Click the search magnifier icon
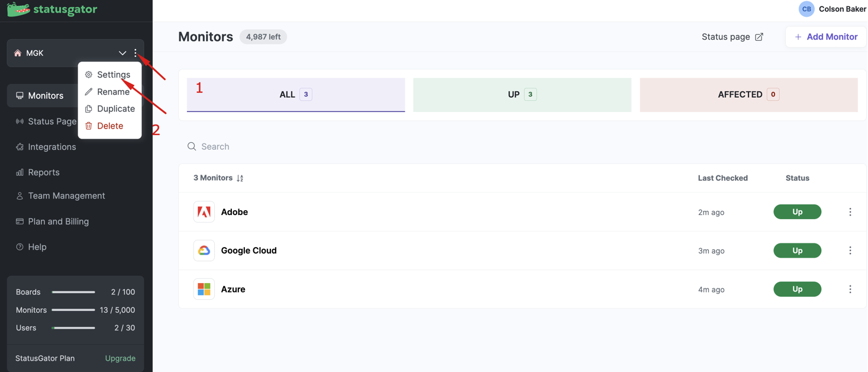 (191, 146)
